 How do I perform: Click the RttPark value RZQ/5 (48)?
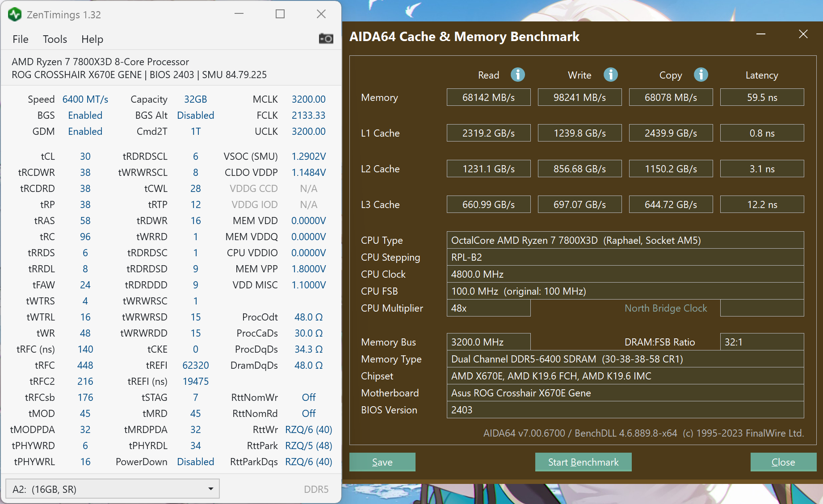[309, 446]
